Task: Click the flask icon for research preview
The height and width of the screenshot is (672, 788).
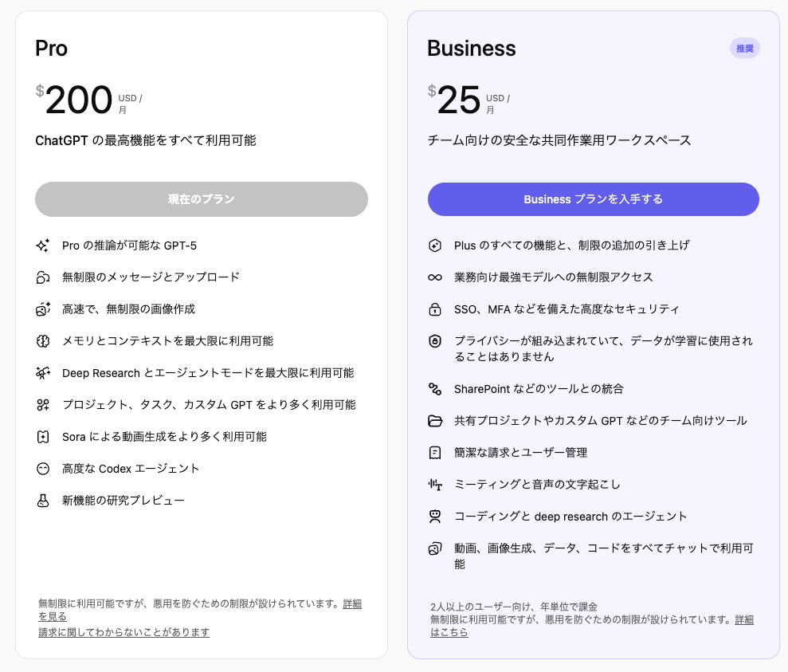Action: point(43,501)
